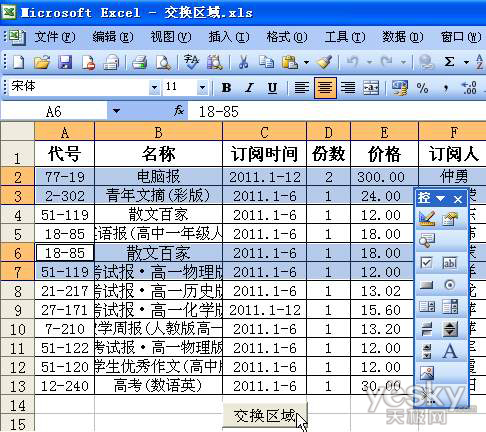Select the Combo Box control
This screenshot has height=432, width=486.
(x=450, y=307)
